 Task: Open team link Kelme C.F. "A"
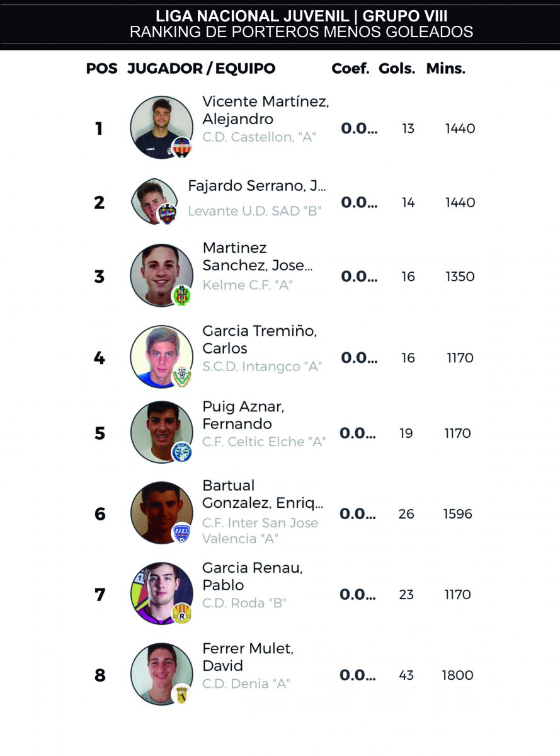click(x=248, y=285)
